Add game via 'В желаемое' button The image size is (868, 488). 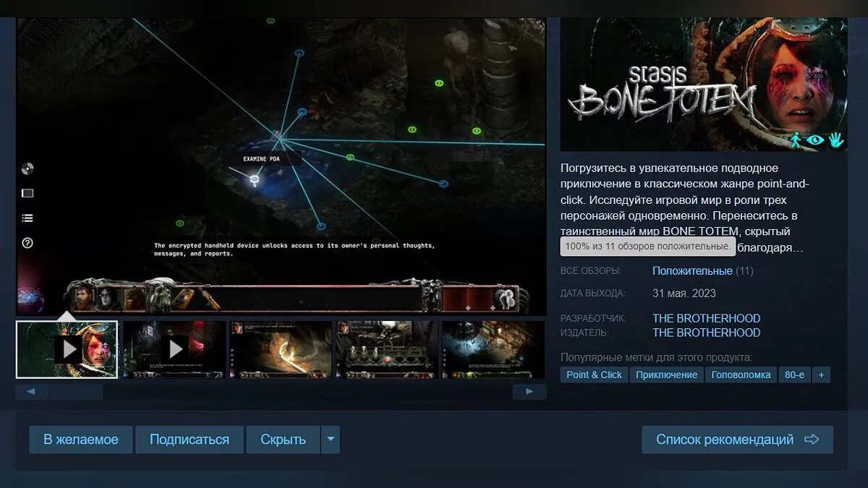coord(81,440)
